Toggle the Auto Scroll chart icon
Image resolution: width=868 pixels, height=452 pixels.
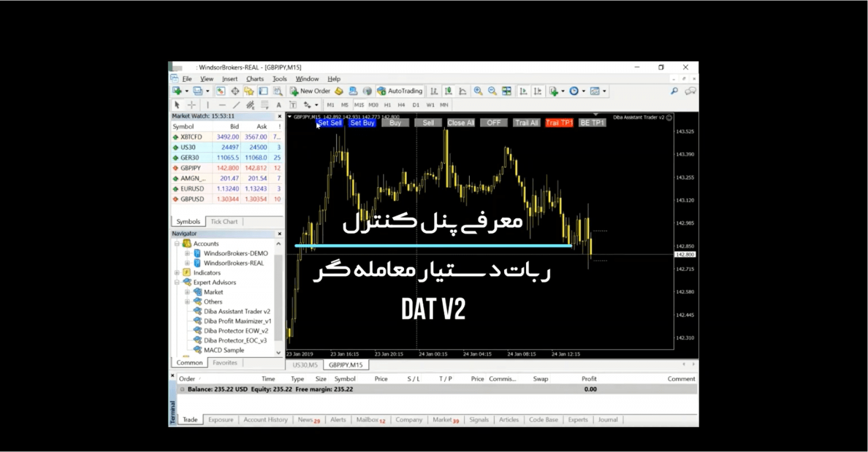[x=523, y=91]
